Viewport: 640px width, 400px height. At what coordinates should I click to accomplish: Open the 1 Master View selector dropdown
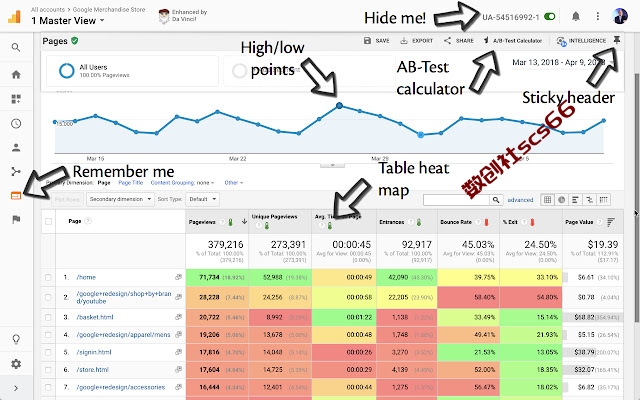(68, 20)
